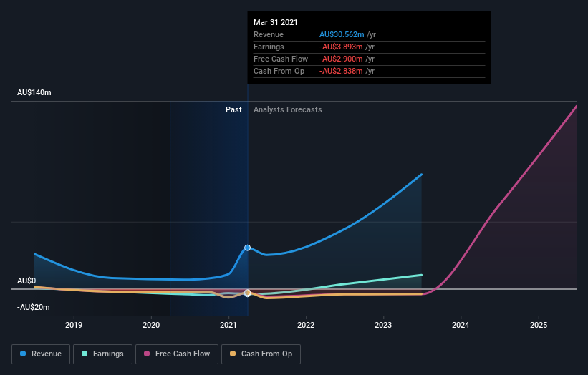588x375 pixels.
Task: Click the 2020 x-axis label
Action: (x=151, y=325)
